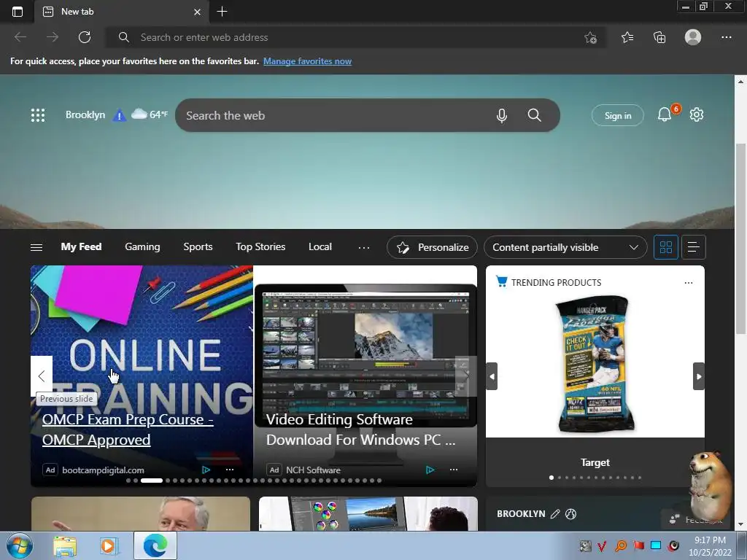Image resolution: width=747 pixels, height=560 pixels.
Task: Click the icon beside Brooklyn edit pencil
Action: 570,514
